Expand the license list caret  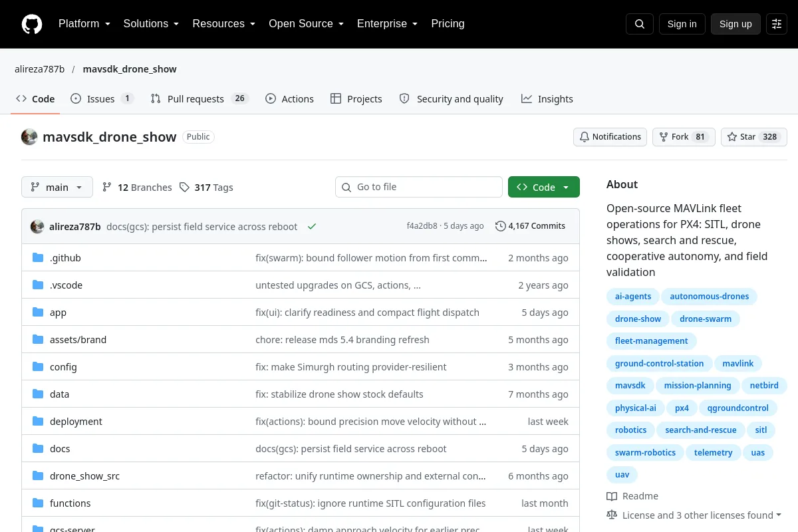point(779,515)
